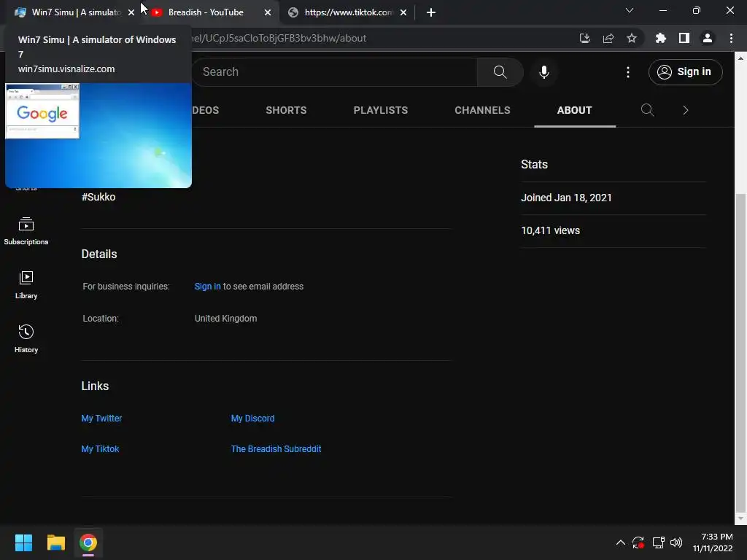Click the United Kingdom location text
The height and width of the screenshot is (560, 747).
(x=226, y=318)
